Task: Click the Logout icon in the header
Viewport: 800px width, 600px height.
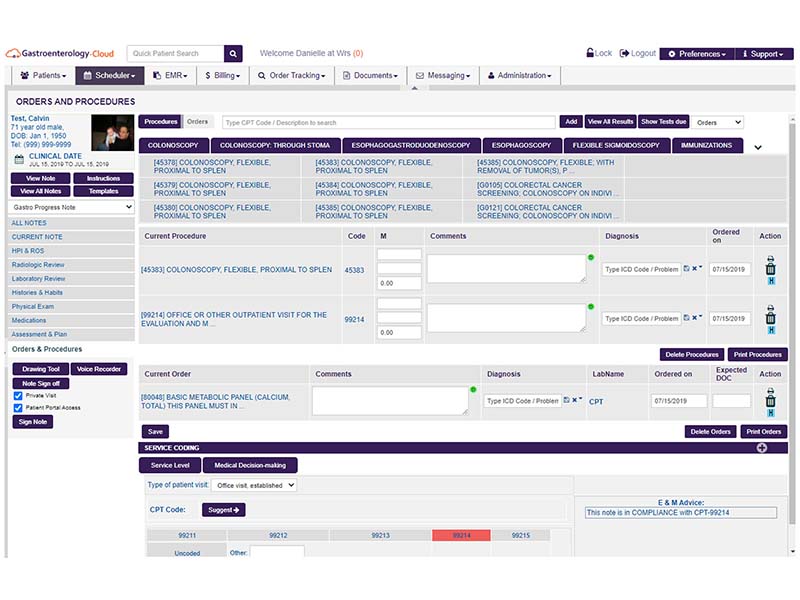Action: (x=625, y=53)
